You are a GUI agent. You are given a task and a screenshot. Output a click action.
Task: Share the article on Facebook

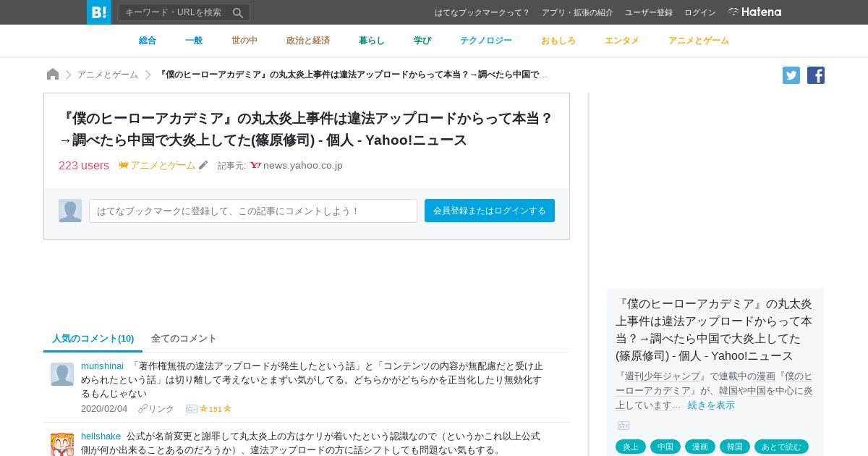coord(816,75)
